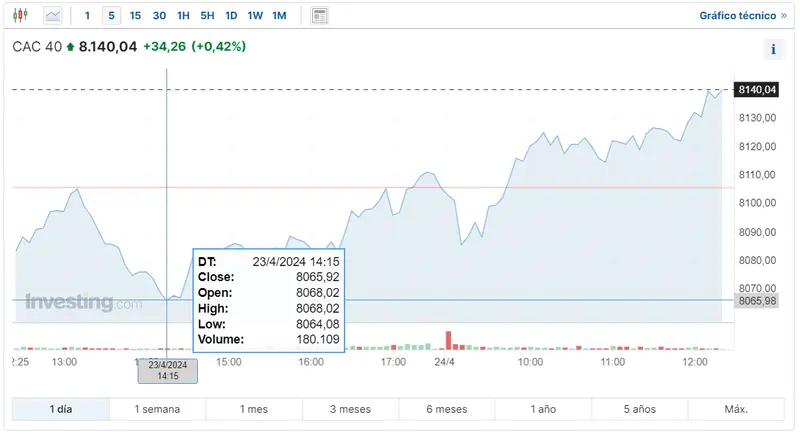Open the Gráfico técnico link
Viewport: 800px width, 434px height.
pyautogui.click(x=743, y=16)
